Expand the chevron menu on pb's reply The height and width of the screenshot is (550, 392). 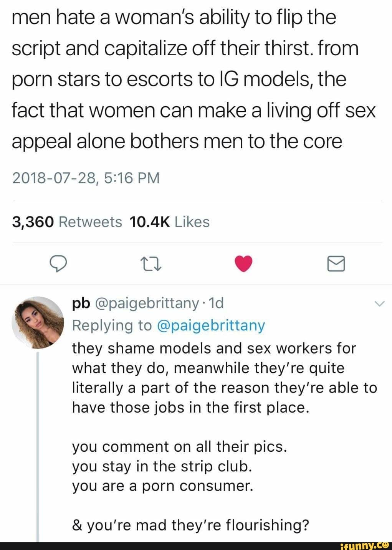coord(379,304)
